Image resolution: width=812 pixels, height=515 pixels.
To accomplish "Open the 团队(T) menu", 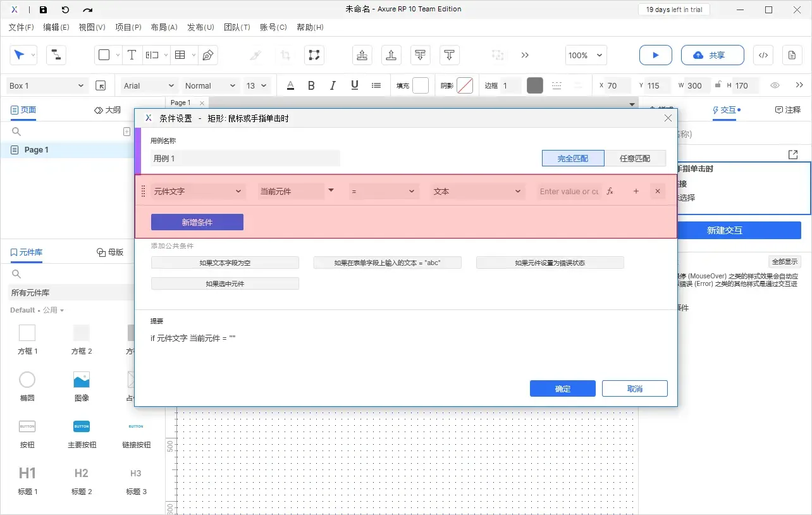I will 237,27.
